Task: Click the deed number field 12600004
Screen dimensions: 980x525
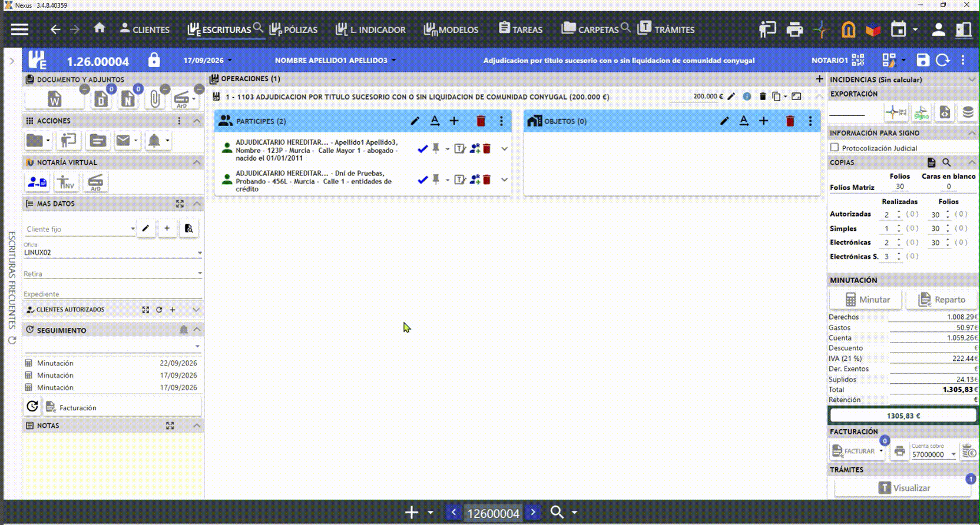Action: pos(493,513)
